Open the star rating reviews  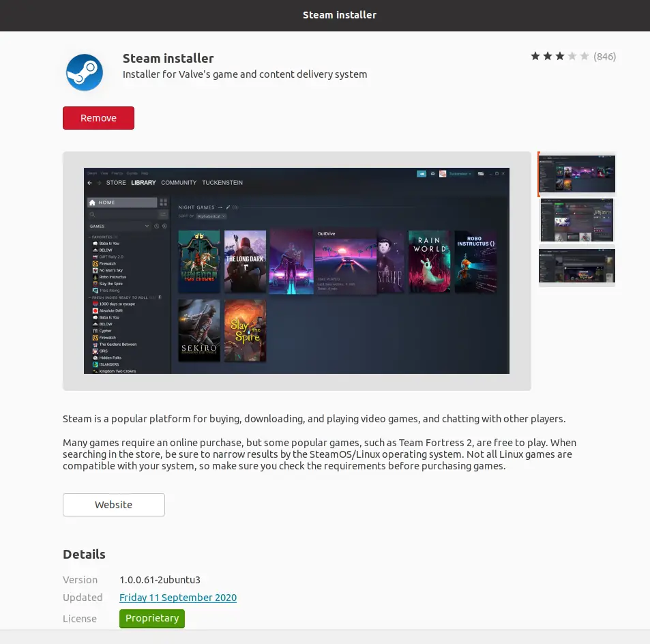560,57
